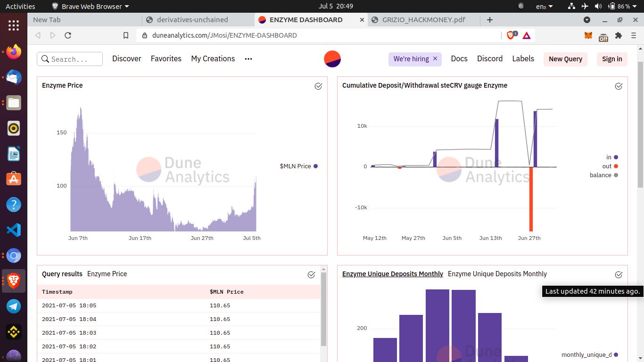Open Chromium browser from the dock

(x=14, y=256)
